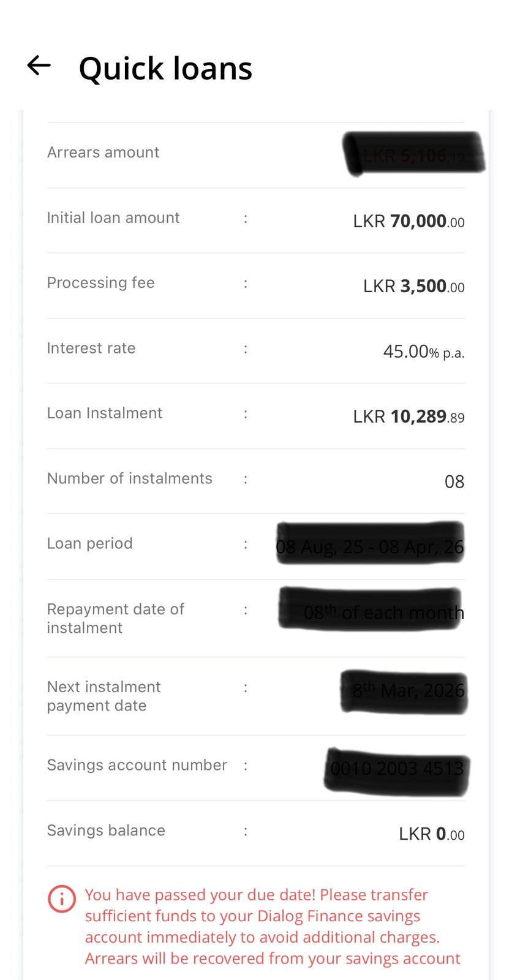
Task: Select the "Arrears amount" label
Action: tap(103, 153)
